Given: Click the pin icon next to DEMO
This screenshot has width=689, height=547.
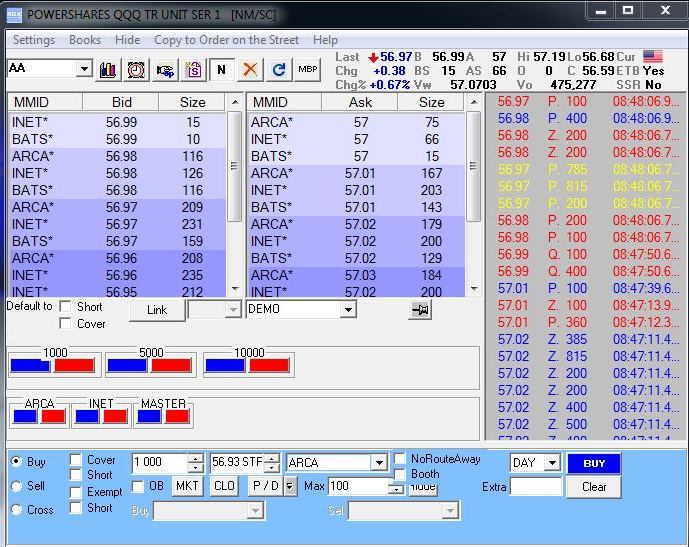Looking at the screenshot, I should [x=420, y=310].
